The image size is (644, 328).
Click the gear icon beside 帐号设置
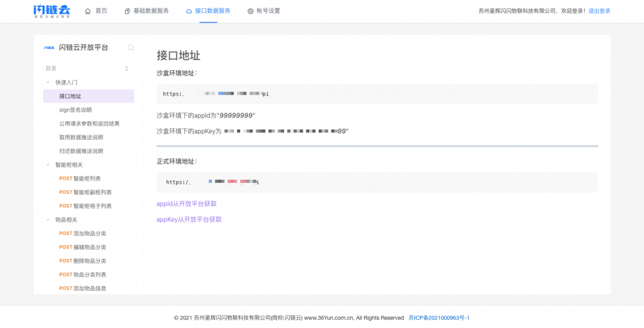click(x=251, y=11)
